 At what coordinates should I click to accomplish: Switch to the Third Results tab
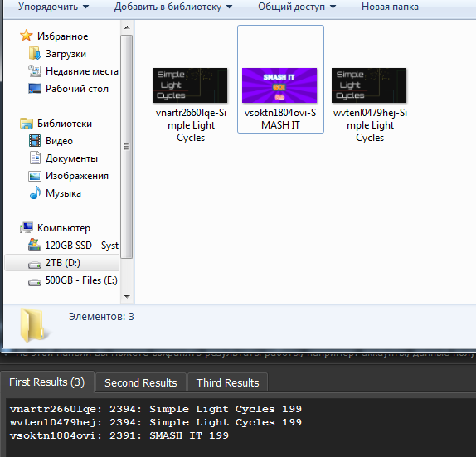(x=228, y=382)
